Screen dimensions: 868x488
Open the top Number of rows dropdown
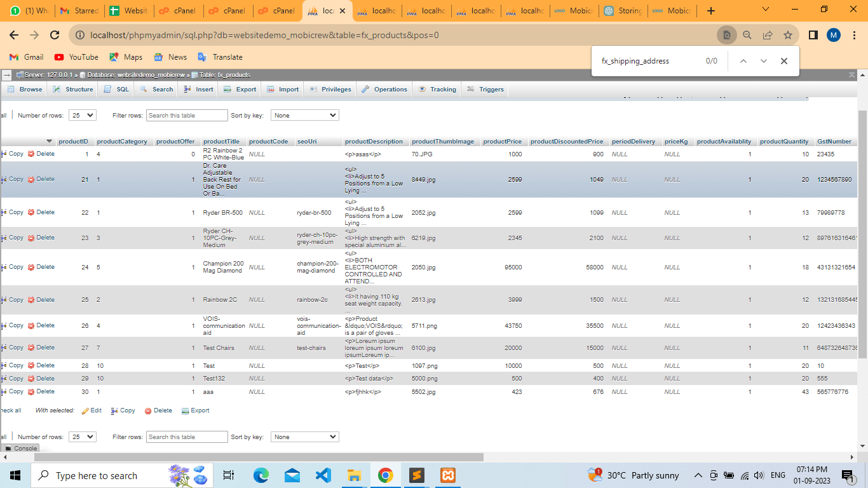pos(82,116)
